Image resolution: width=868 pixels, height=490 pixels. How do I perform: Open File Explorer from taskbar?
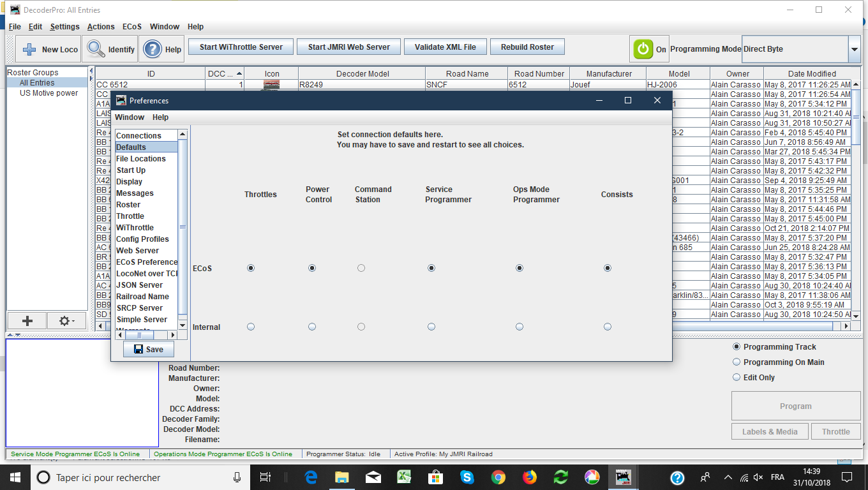(342, 477)
